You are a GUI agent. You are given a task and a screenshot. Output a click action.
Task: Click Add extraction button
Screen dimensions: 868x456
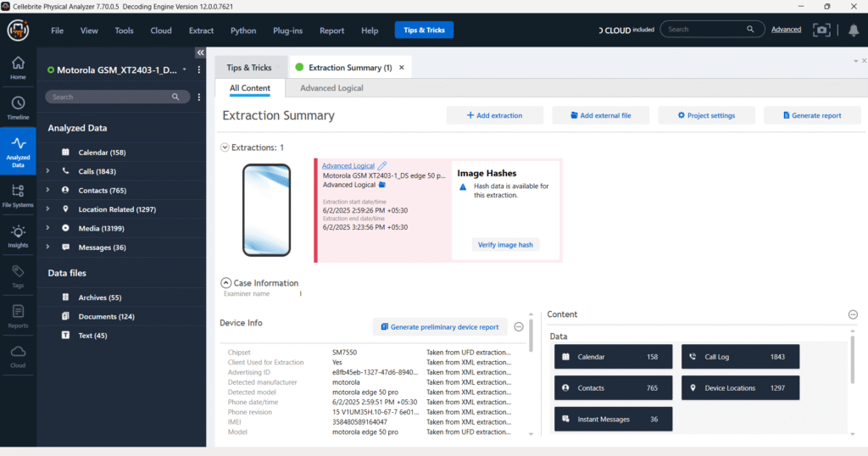tap(495, 115)
